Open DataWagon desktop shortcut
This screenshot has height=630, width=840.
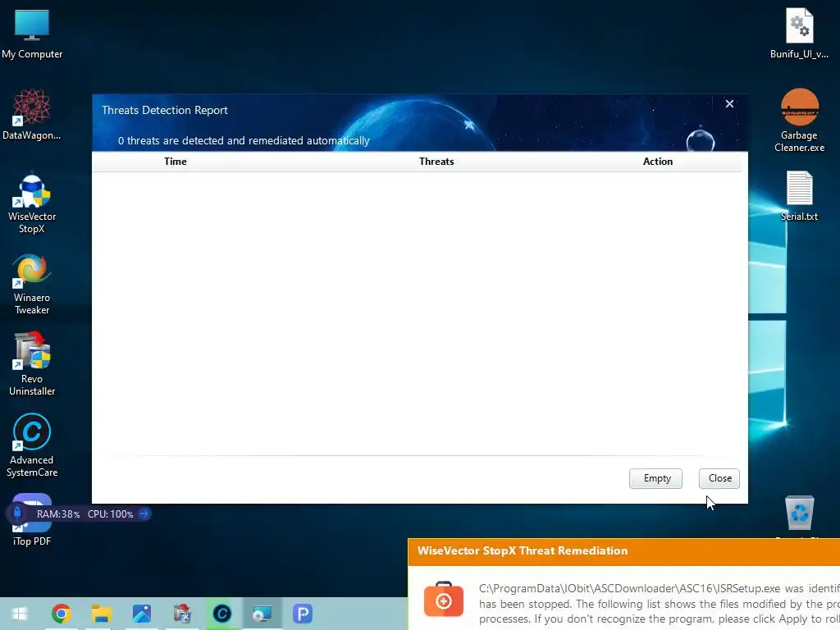point(32,115)
